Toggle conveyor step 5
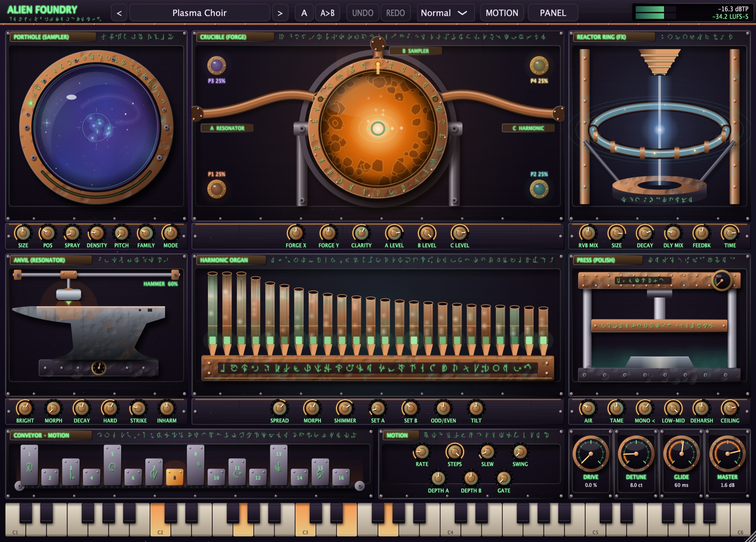 [x=112, y=465]
